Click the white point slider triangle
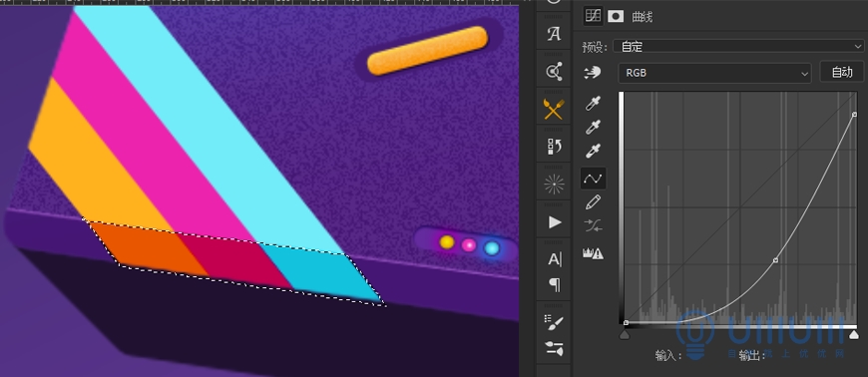The width and height of the screenshot is (868, 377). (x=854, y=335)
